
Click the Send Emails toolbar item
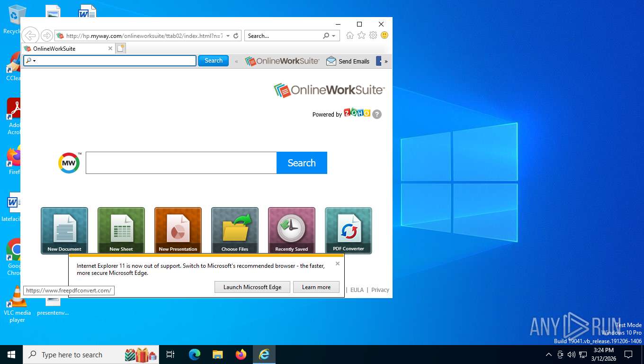348,61
